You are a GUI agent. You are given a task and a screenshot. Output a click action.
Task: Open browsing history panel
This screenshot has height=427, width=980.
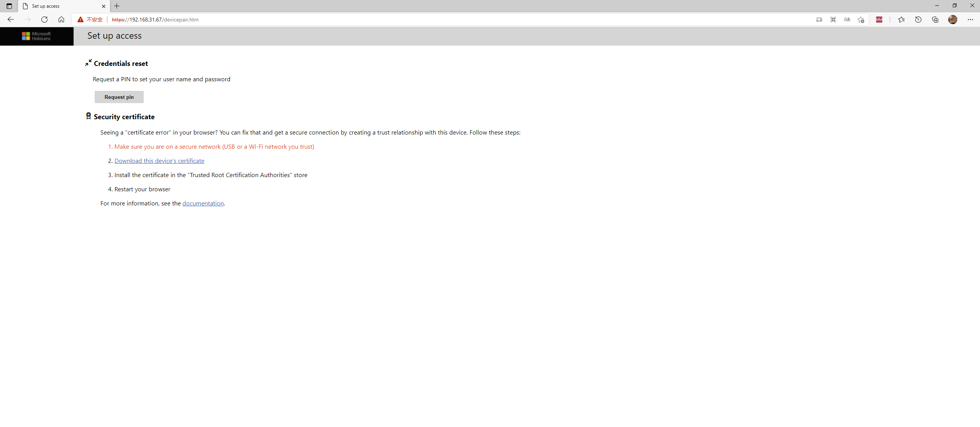pyautogui.click(x=918, y=20)
